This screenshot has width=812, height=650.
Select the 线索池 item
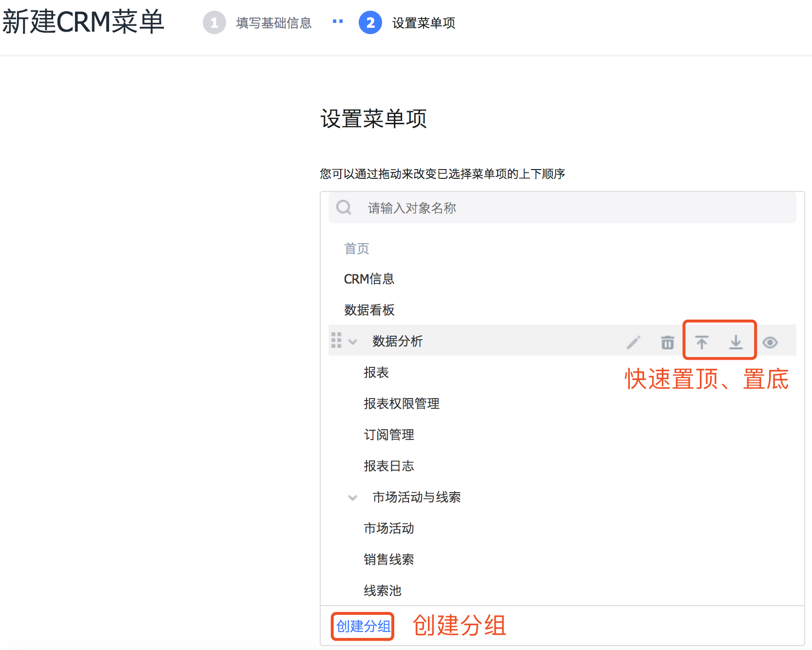(x=383, y=591)
